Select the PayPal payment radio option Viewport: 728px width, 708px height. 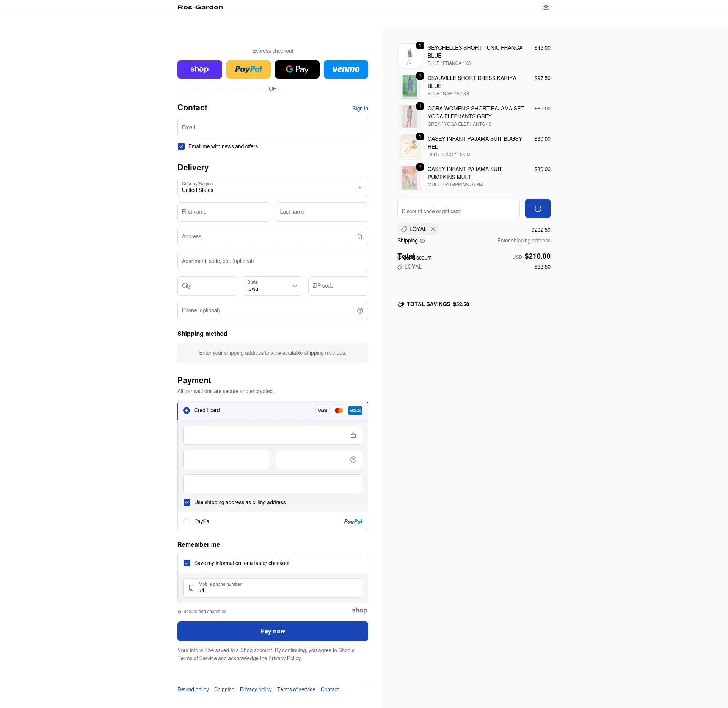coord(187,522)
